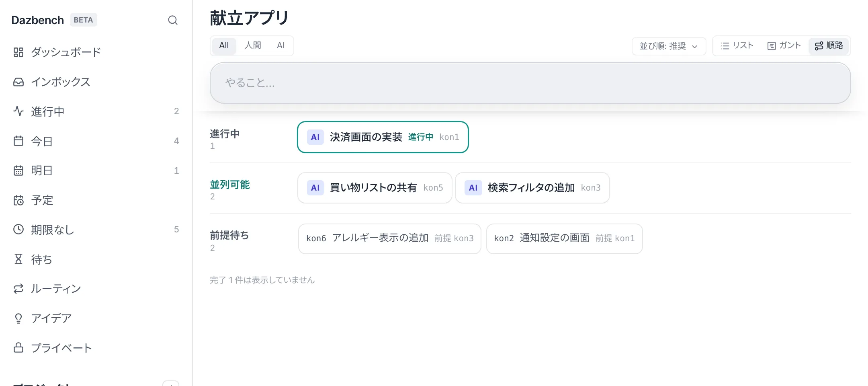
Task: Select the All filter tab
Action: 224,45
